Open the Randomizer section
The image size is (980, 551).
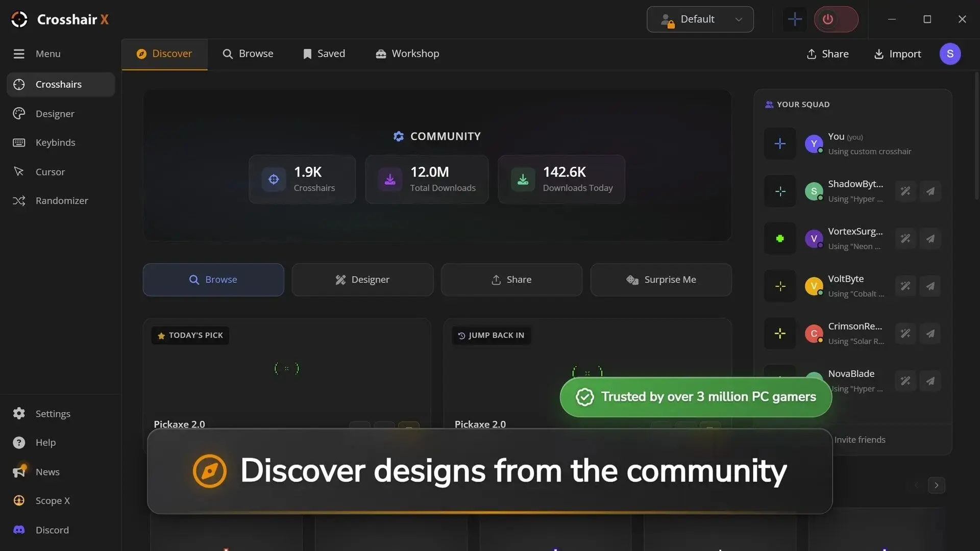coord(61,201)
